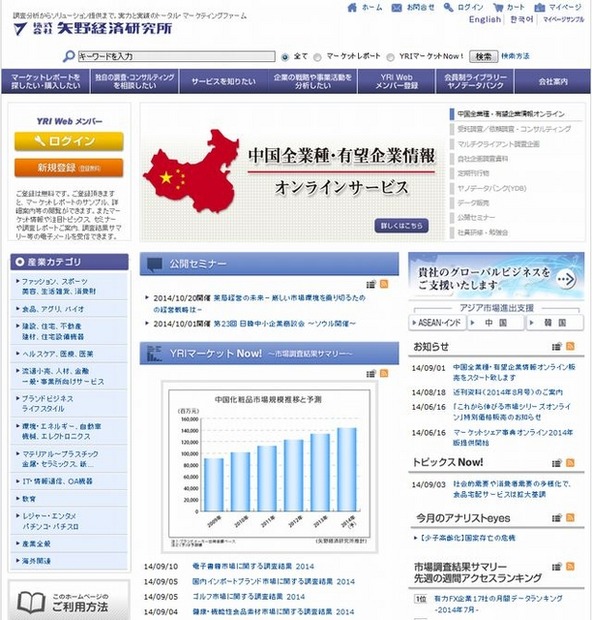Click the 検索 search button
Viewport: 592px width, 620px height.
pos(483,57)
